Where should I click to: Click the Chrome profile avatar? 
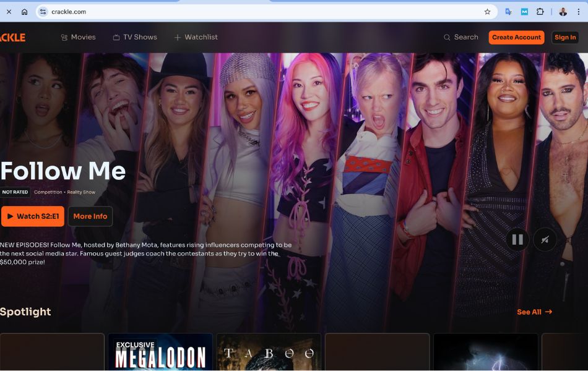pyautogui.click(x=563, y=12)
